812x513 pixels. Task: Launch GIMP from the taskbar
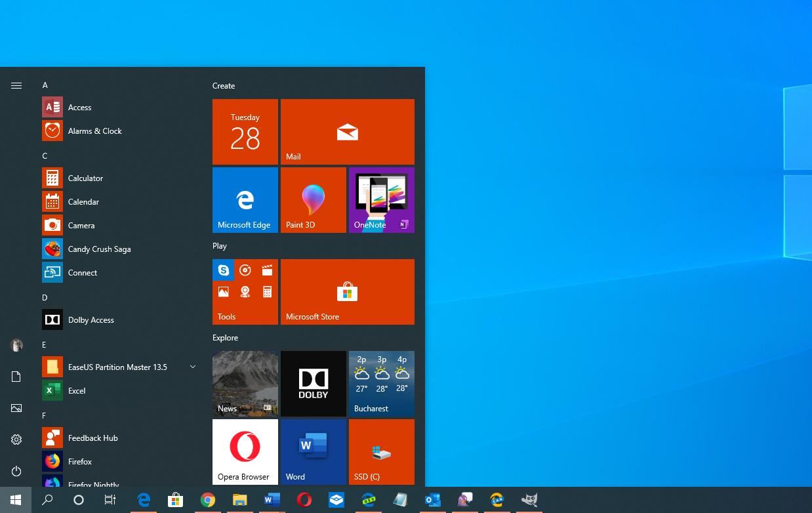[529, 500]
